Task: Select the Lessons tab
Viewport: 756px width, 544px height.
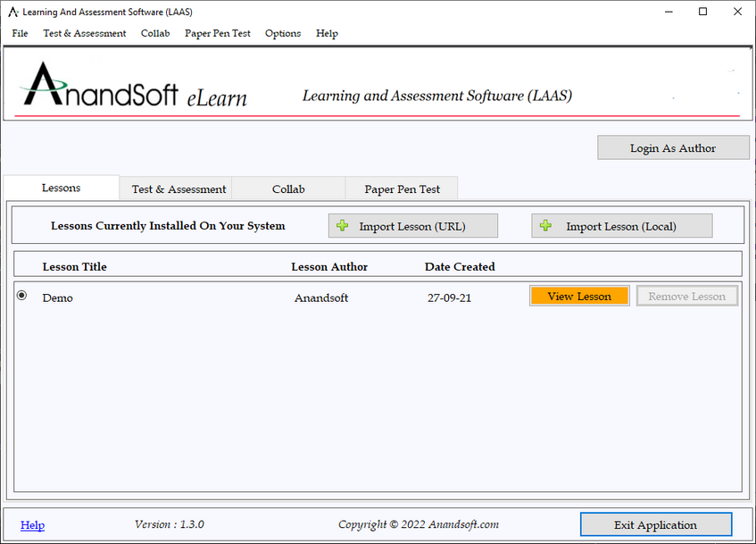Action: [62, 188]
